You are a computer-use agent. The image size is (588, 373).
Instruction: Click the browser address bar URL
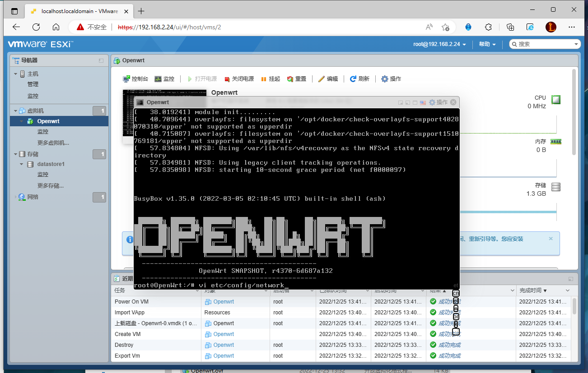169,27
